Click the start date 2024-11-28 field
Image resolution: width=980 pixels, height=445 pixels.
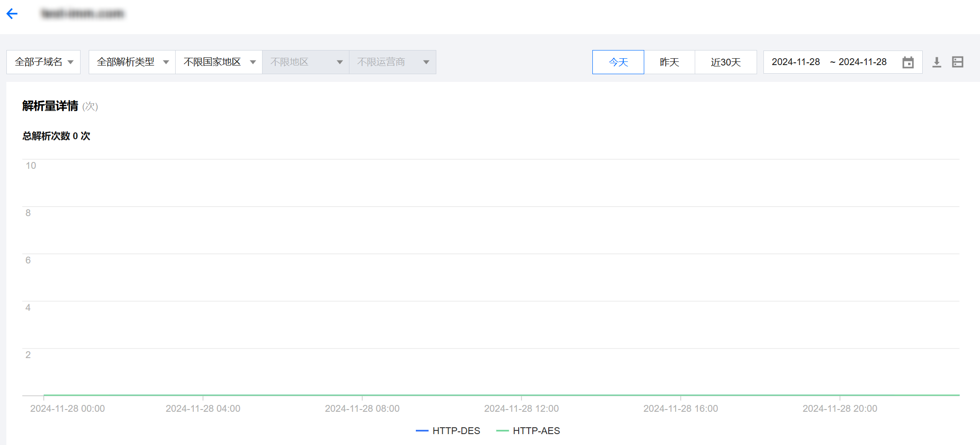coord(796,62)
